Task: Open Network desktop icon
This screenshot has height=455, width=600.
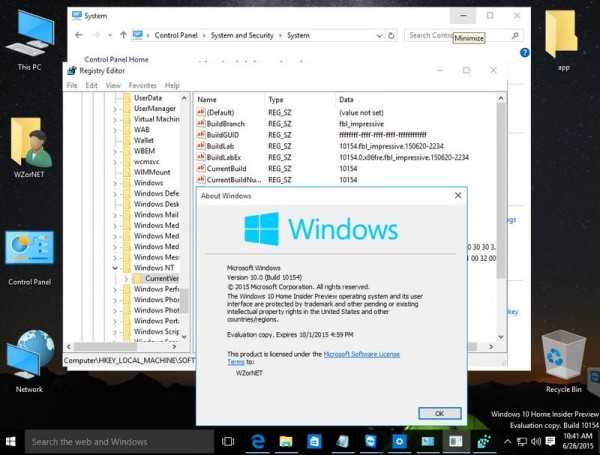Action: click(29, 362)
